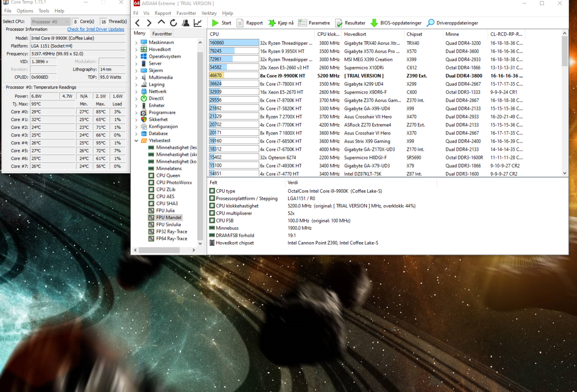Expand Operativsystem tree node
The image size is (577, 392).
(137, 56)
